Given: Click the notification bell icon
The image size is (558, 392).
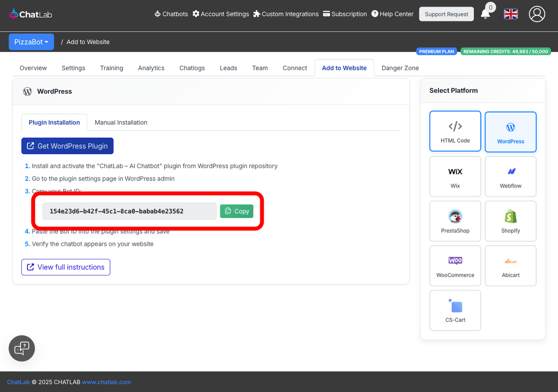Looking at the screenshot, I should [x=485, y=14].
